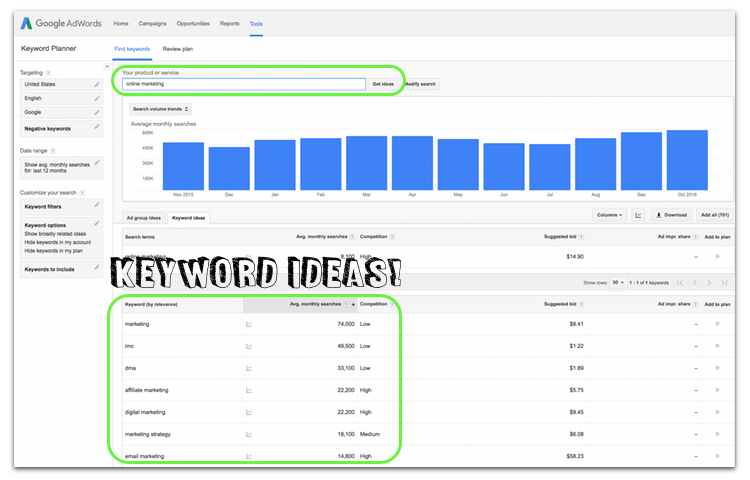Image resolution: width=750 pixels, height=480 pixels.
Task: Click Hide keywords in my plan text
Action: pos(54,251)
